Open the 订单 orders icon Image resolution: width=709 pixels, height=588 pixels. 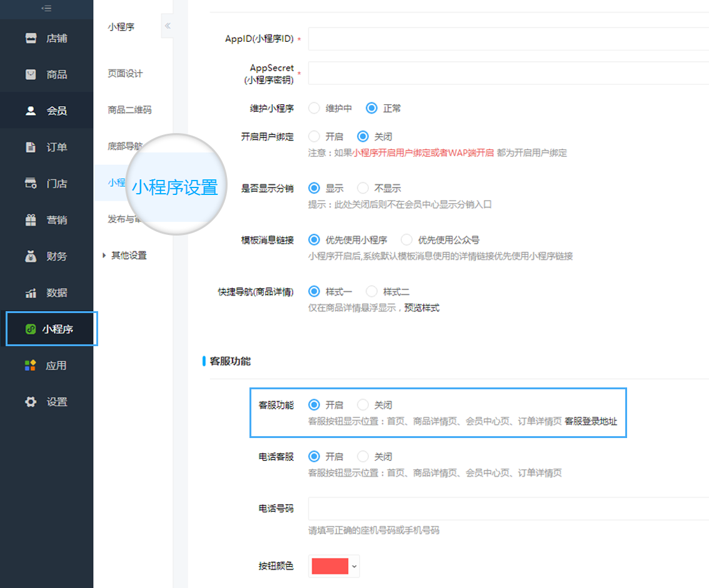pos(29,147)
